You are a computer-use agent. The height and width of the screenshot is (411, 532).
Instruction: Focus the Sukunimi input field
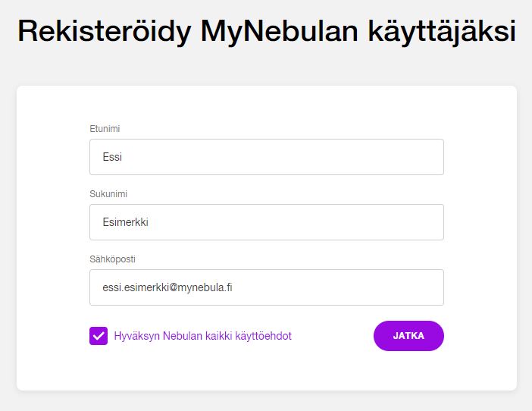coord(267,222)
